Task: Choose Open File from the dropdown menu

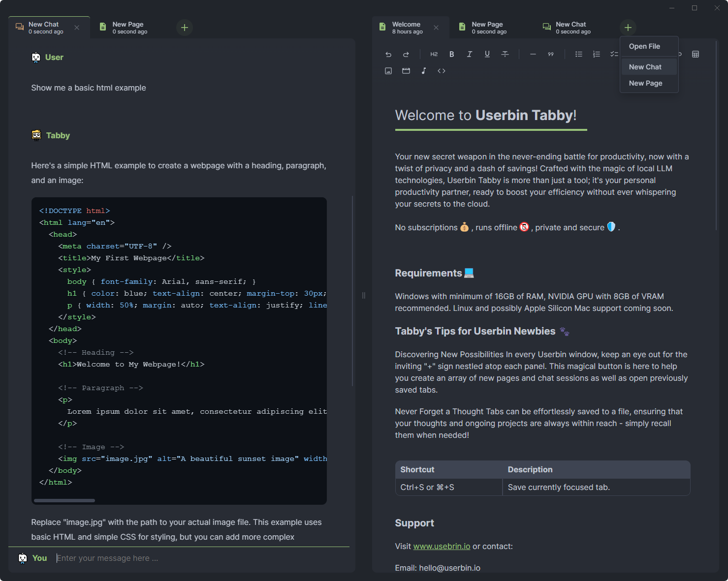Action: tap(649, 46)
